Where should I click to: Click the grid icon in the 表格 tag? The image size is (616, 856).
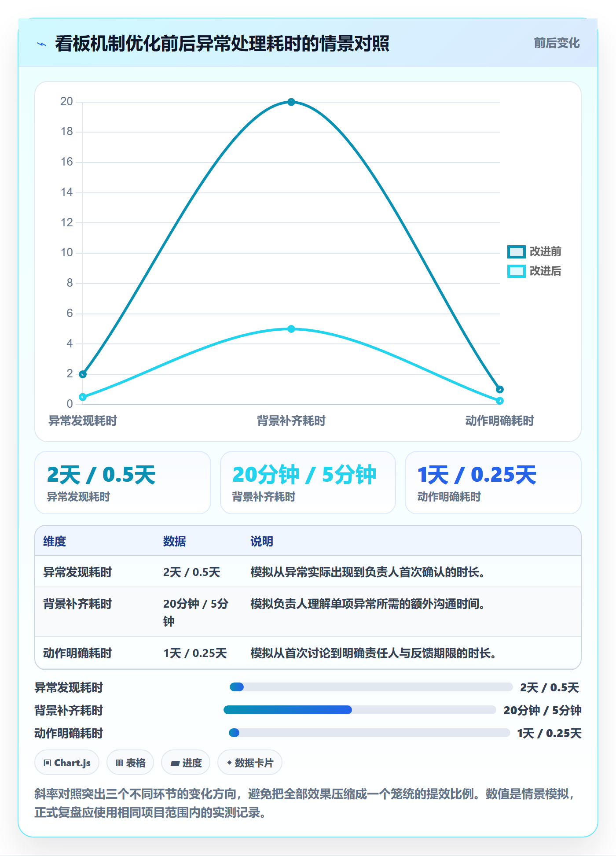pos(119,763)
